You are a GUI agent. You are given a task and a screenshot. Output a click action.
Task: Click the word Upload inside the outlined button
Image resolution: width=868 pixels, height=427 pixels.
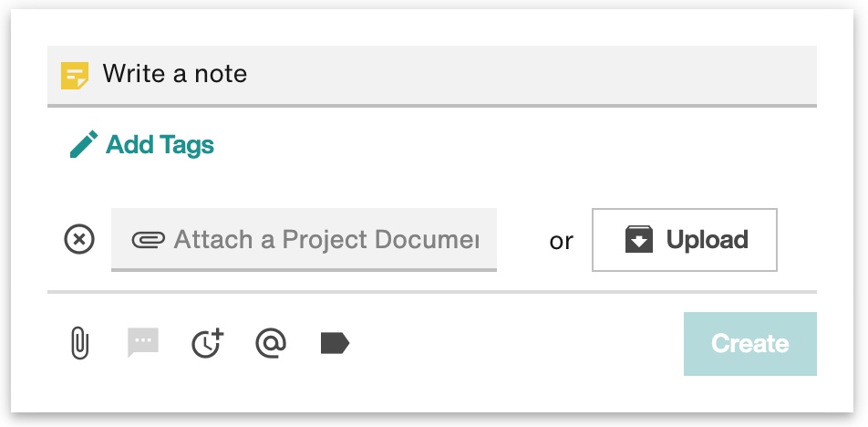click(x=707, y=240)
